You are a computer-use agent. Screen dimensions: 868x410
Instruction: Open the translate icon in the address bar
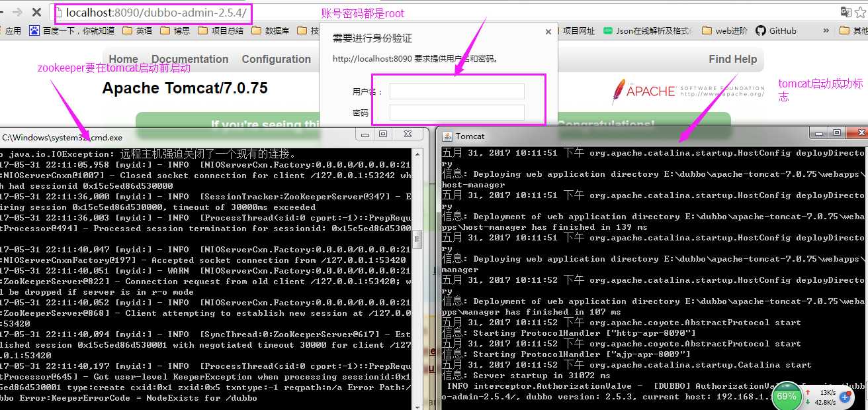846,12
